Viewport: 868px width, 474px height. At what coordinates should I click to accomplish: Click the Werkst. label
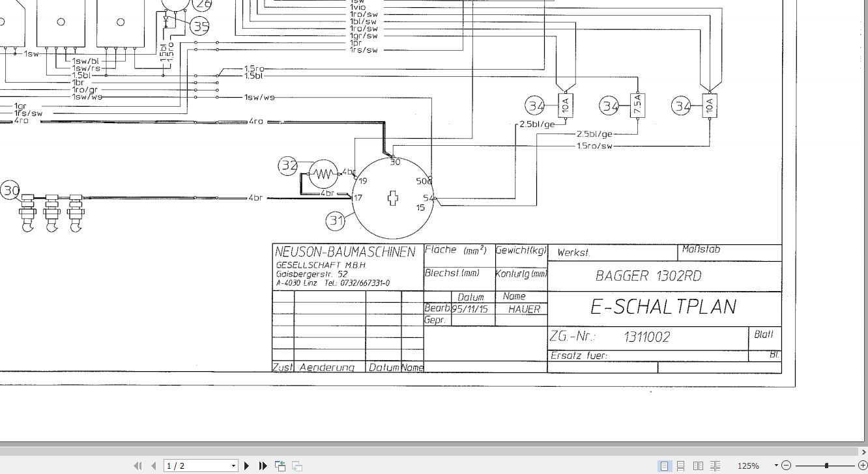(x=573, y=253)
